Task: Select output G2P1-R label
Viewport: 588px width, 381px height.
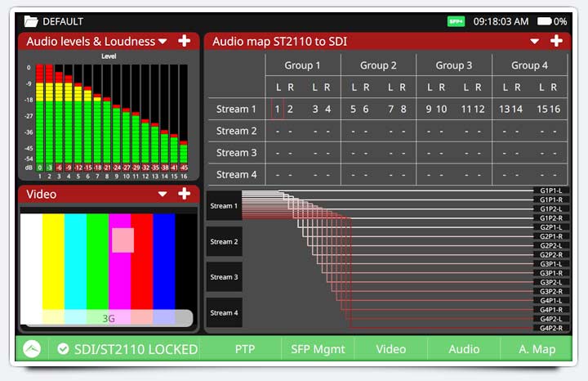Action: coord(551,236)
